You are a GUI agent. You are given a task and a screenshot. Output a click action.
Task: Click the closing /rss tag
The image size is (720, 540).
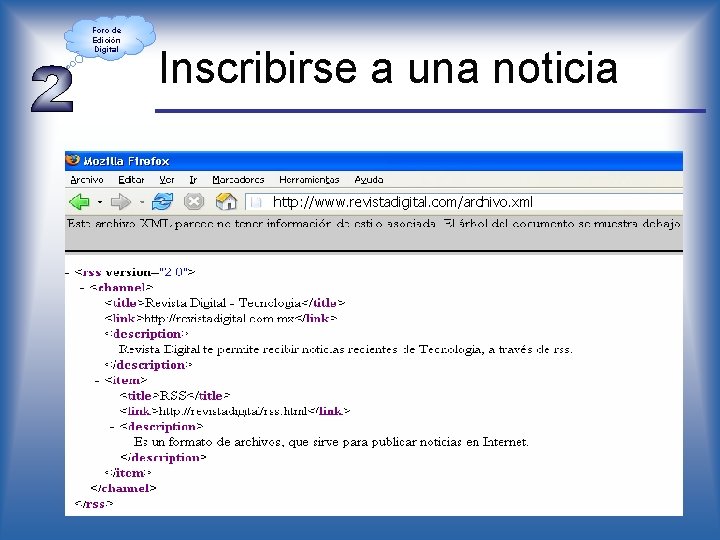(94, 504)
